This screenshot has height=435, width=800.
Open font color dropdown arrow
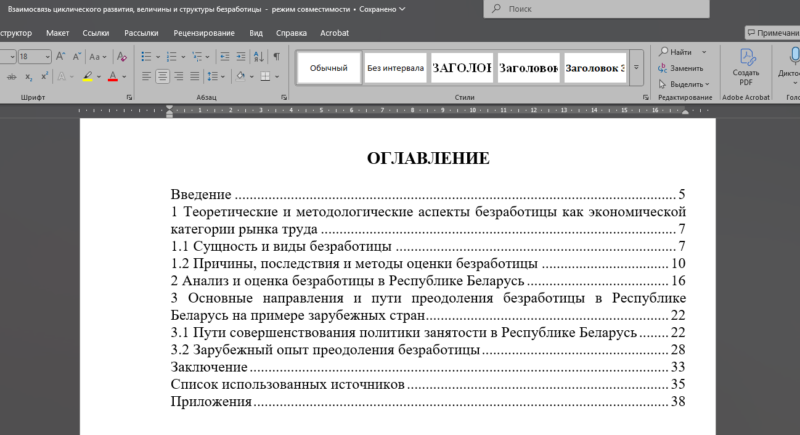click(124, 77)
